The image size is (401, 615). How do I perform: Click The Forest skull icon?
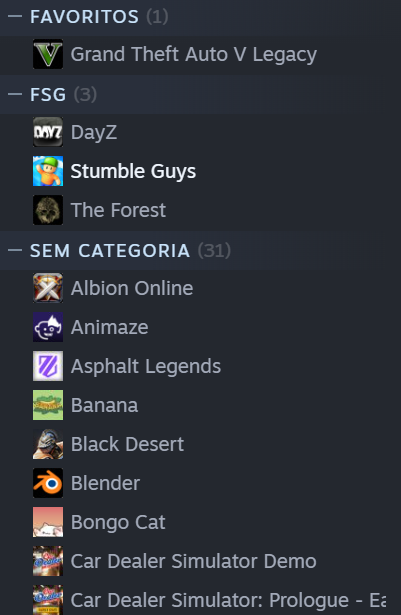coord(48,210)
